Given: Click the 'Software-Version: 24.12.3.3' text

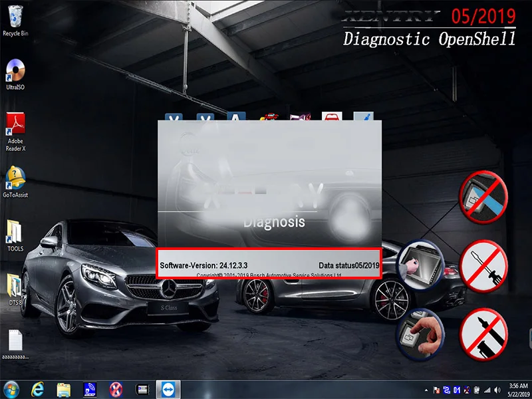Looking at the screenshot, I should coord(203,265).
